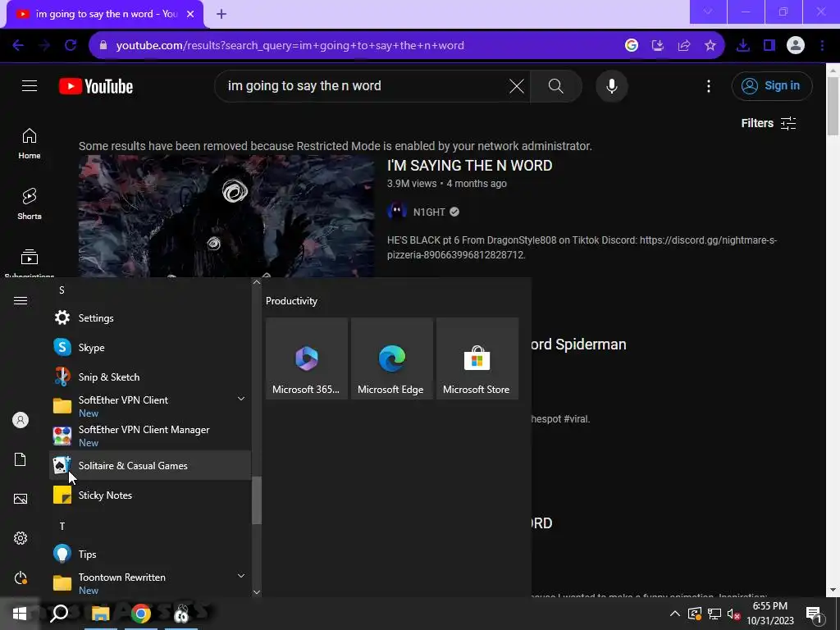The width and height of the screenshot is (840, 630).
Task: Launch SoftEther VPN Client Manager
Action: coord(150,436)
